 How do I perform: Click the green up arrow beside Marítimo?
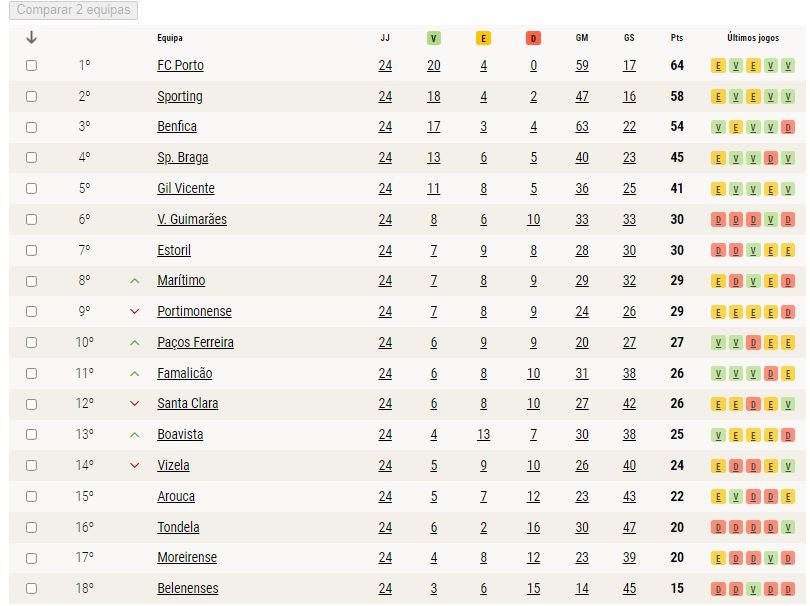(x=134, y=281)
